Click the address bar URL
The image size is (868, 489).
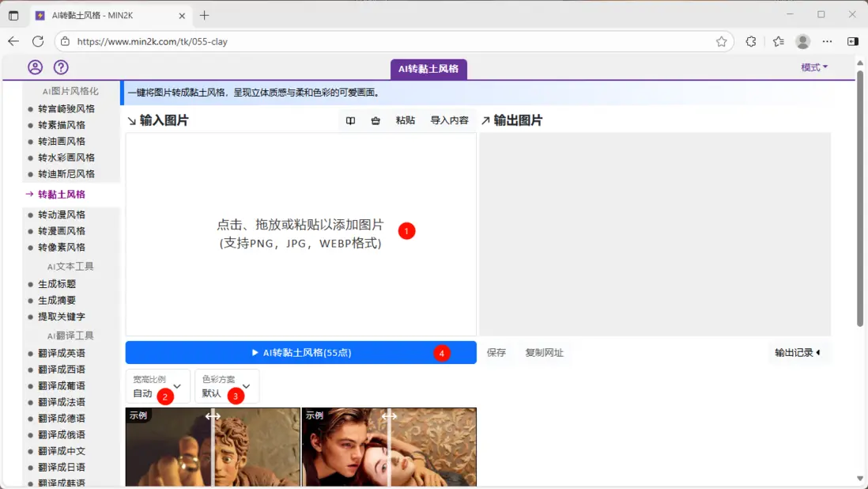[153, 41]
